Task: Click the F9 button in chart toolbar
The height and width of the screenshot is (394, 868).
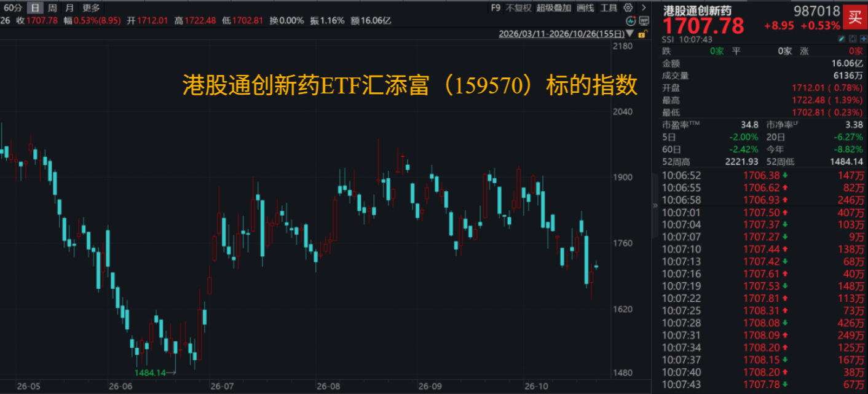Action: [496, 8]
